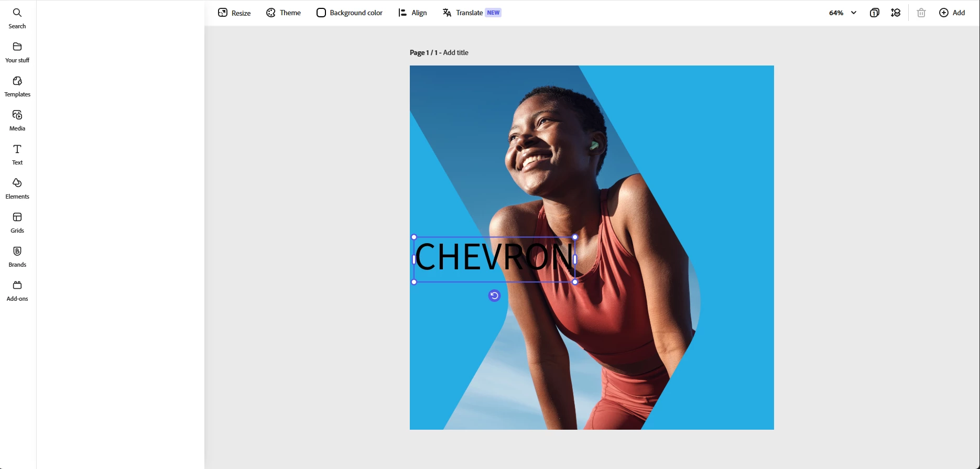Open the stacked pages view icon
The image size is (980, 469).
[875, 13]
